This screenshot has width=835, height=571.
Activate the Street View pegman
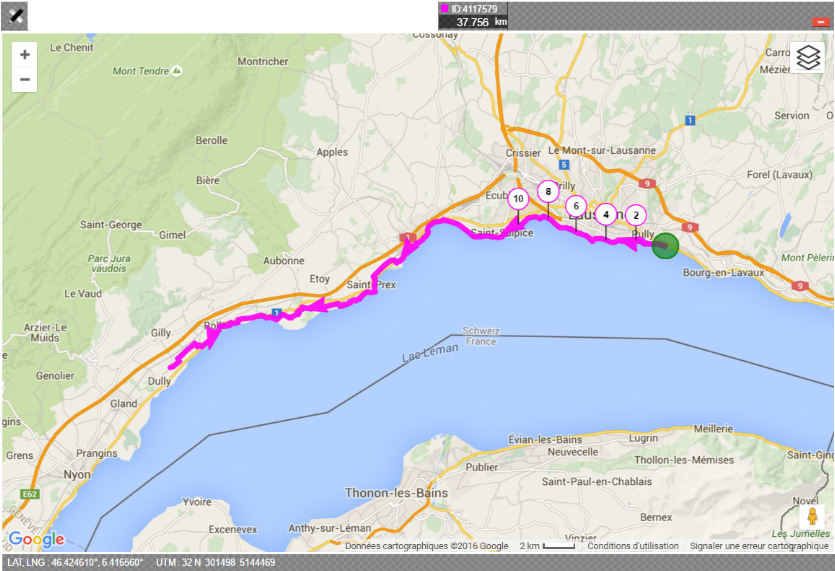[x=812, y=517]
